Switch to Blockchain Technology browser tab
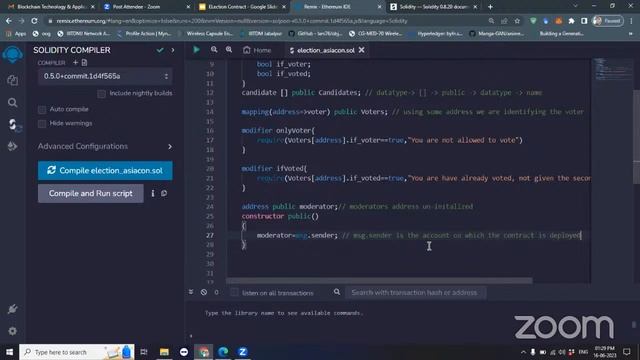This screenshot has height=360, width=640. [51, 7]
